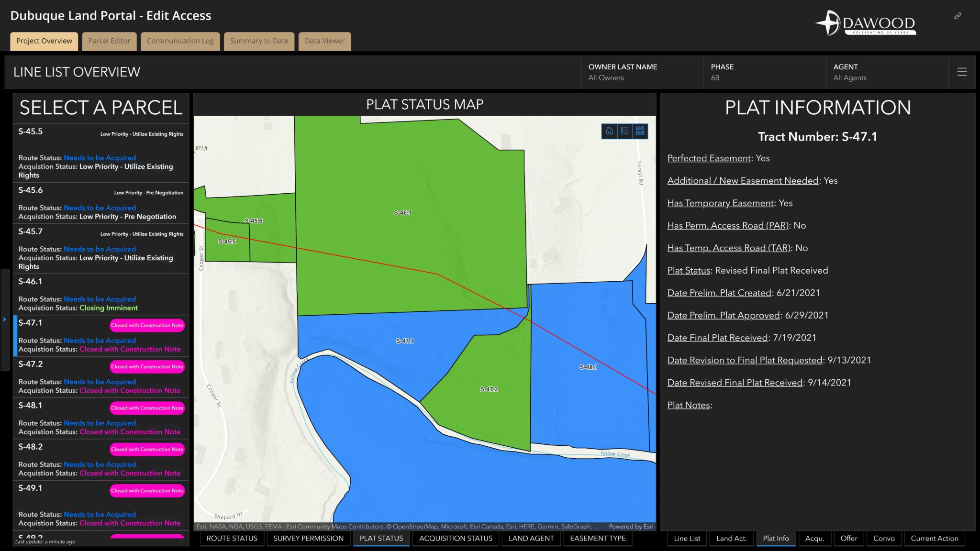Open the SURVEY PERMISSION tab
The height and width of the screenshot is (551, 980).
[308, 538]
